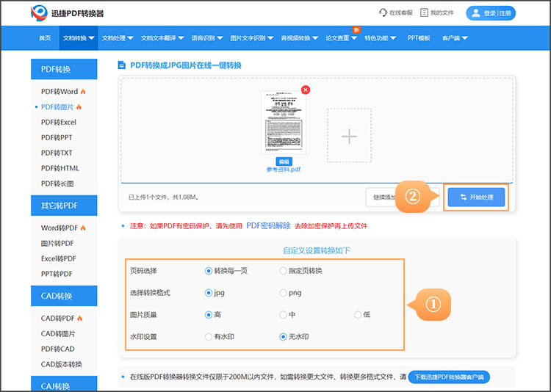The width and height of the screenshot is (551, 392).
Task: Expand the 文档处理 dropdown
Action: coord(118,38)
